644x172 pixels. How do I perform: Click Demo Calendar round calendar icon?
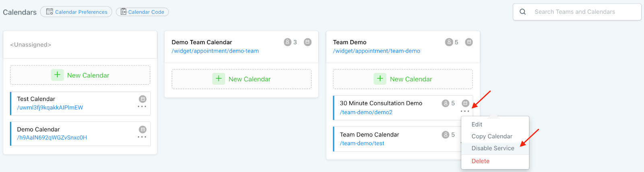142,129
